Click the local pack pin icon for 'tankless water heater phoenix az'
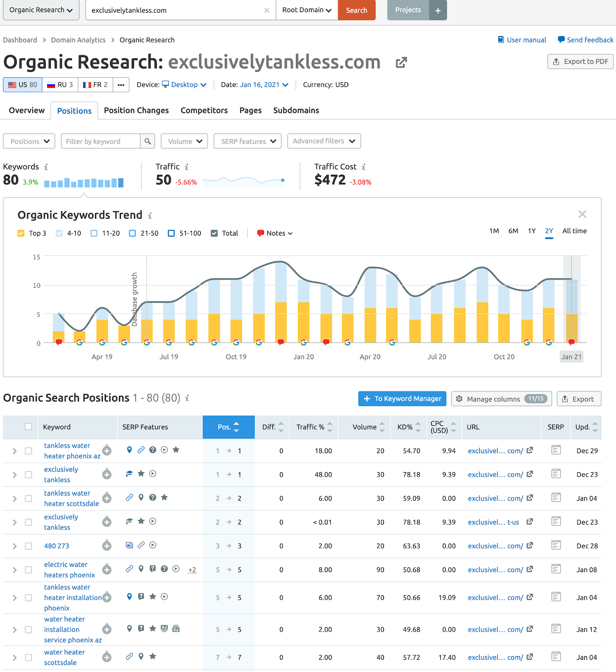This screenshot has width=616, height=672. 129,450
